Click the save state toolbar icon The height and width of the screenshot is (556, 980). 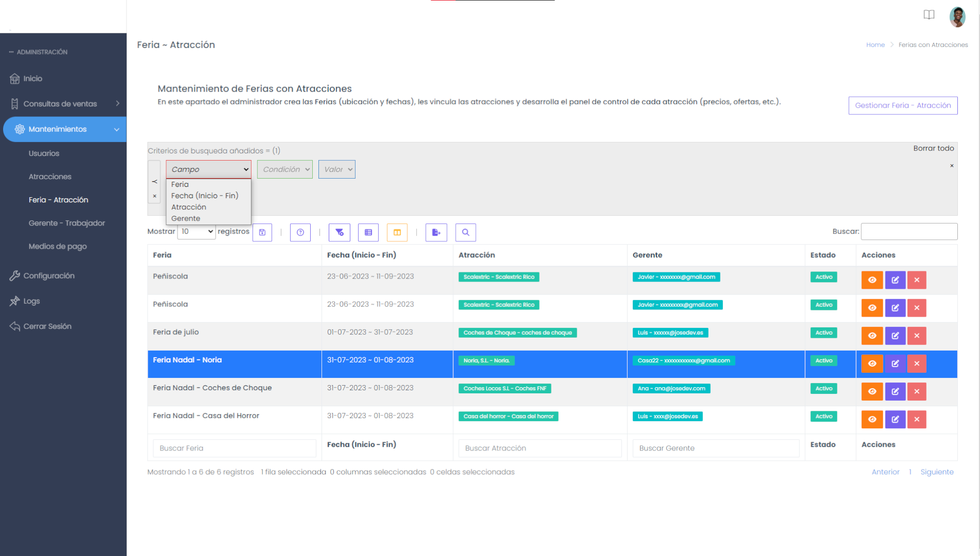tap(262, 232)
